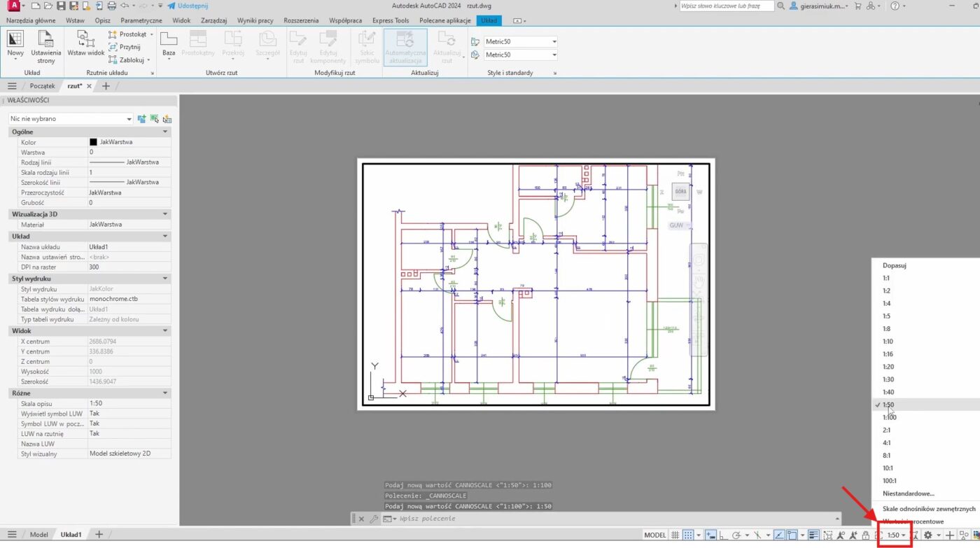
Task: Toggle lineweight display in status bar
Action: (813, 535)
